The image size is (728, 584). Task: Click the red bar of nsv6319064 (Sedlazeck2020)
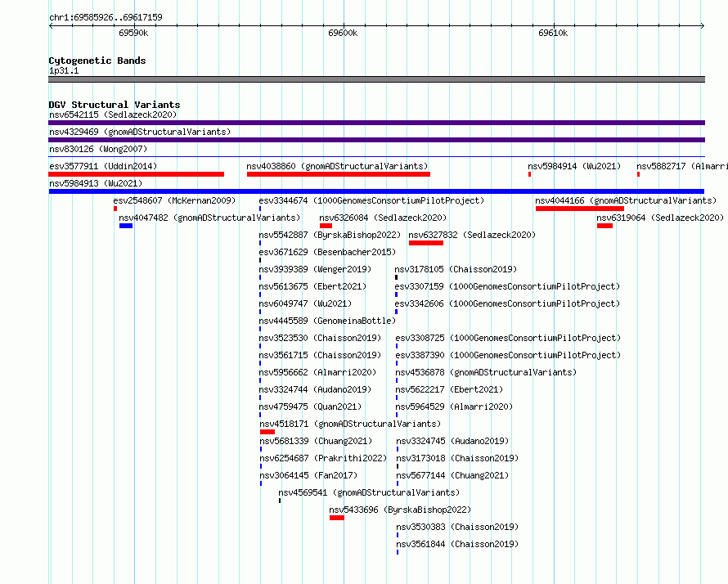tap(604, 226)
